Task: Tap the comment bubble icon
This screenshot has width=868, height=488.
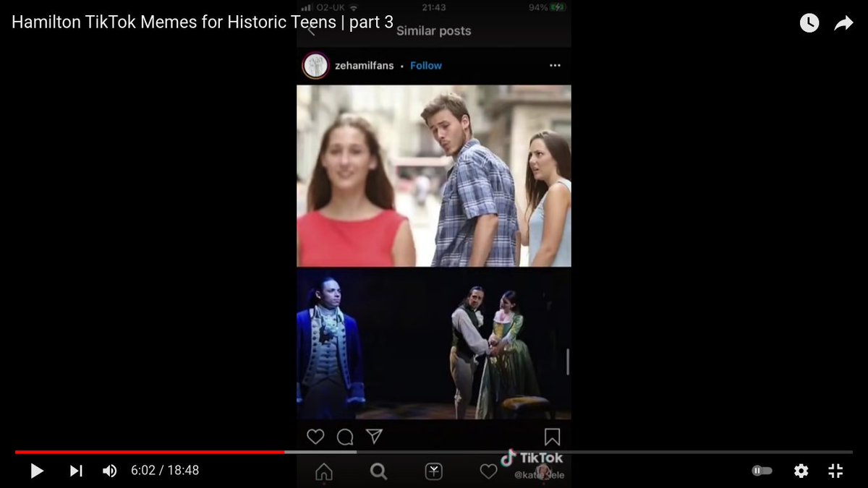Action: tap(345, 437)
